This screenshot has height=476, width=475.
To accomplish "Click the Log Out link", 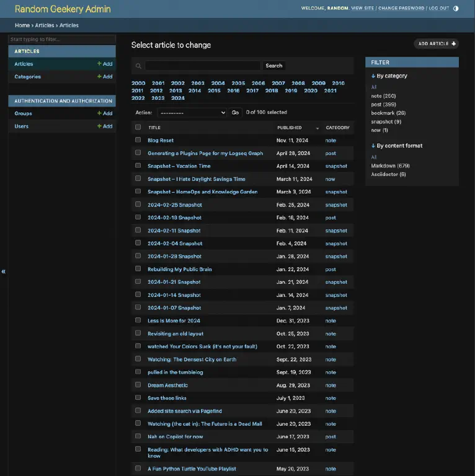I will point(439,8).
